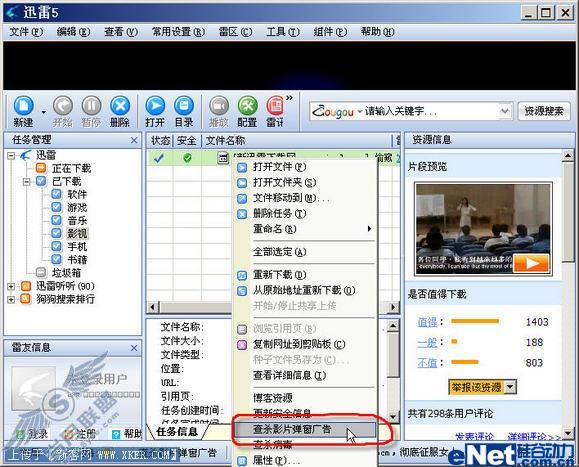Click the 配置 settings toolbar icon
The image size is (579, 467).
click(x=247, y=106)
